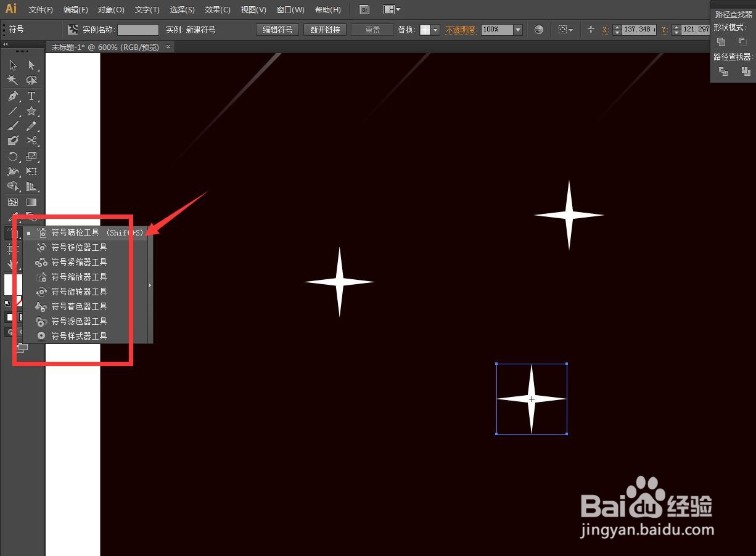
Task: Pick the Magic Wand tool
Action: point(13,81)
